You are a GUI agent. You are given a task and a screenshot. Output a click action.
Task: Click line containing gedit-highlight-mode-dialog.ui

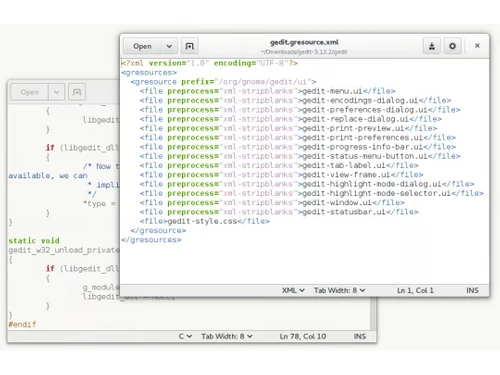coord(307,184)
